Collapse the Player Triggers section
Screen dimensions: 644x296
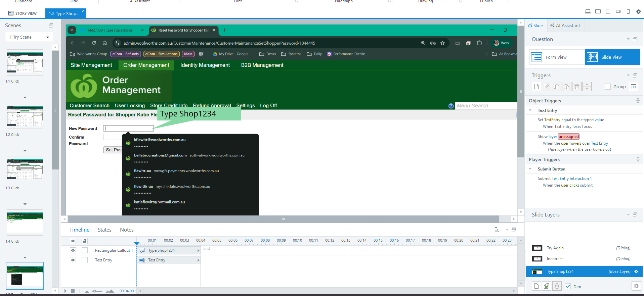click(638, 159)
